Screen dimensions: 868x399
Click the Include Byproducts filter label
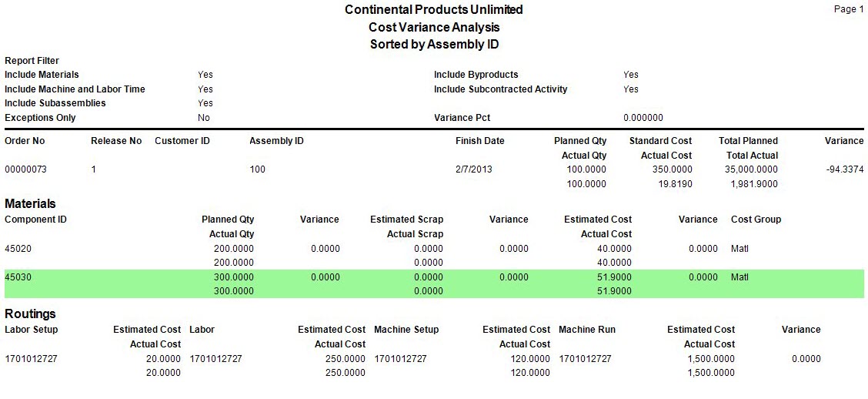[476, 75]
